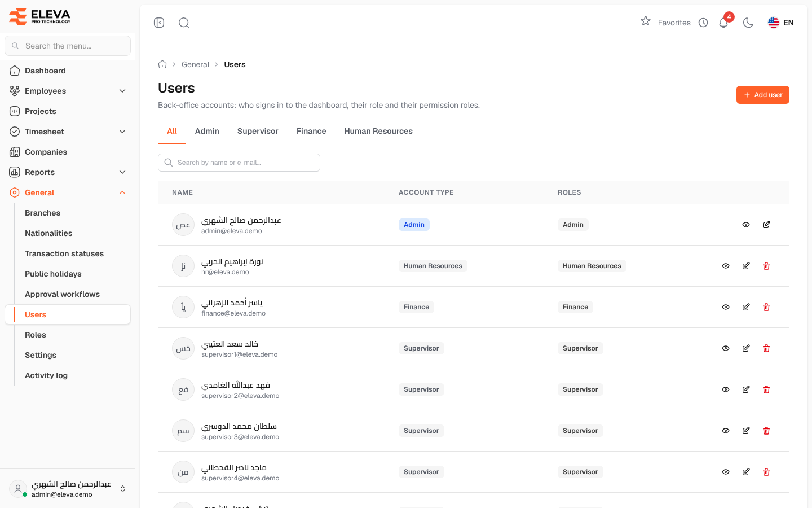The width and height of the screenshot is (812, 508).
Task: Open the account switcher at sidebar bottom
Action: pyautogui.click(x=68, y=489)
